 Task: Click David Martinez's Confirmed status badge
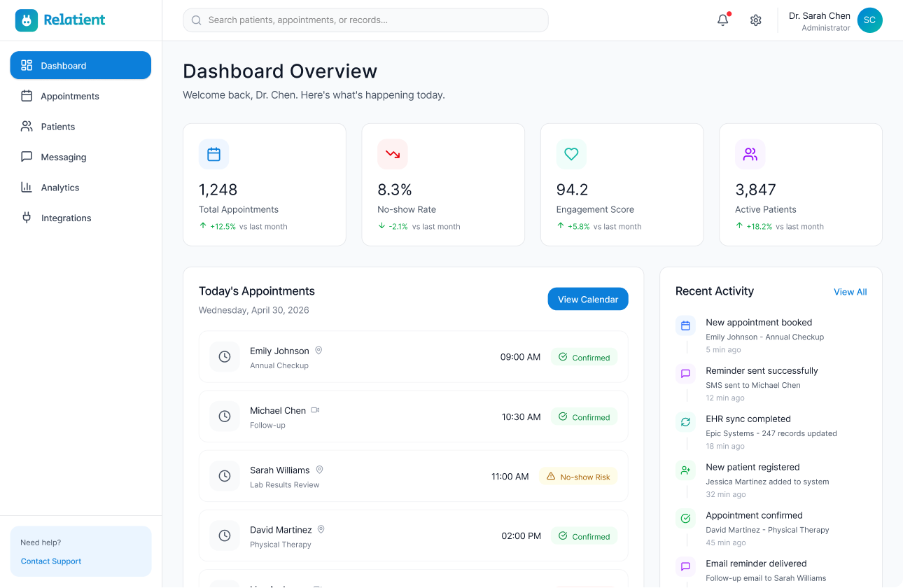[584, 536]
